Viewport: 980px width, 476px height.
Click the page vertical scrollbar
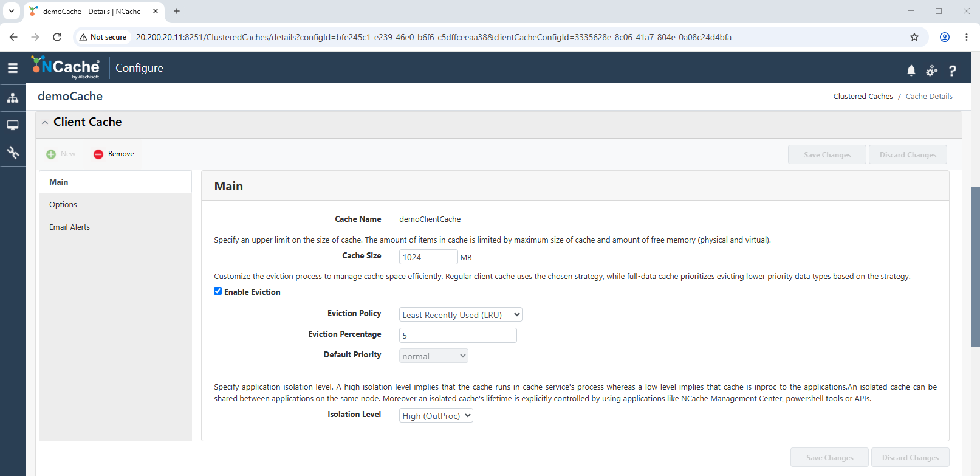pyautogui.click(x=976, y=266)
